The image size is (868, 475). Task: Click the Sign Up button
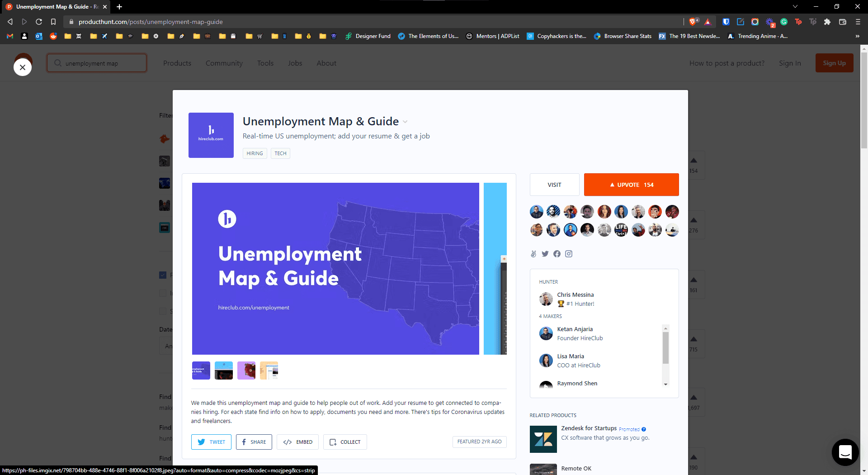(x=834, y=63)
